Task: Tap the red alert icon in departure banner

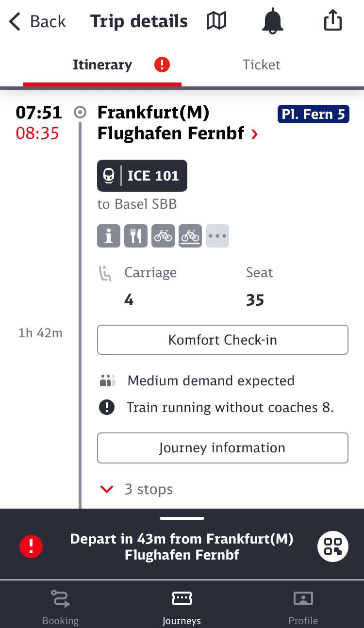Action: (31, 546)
